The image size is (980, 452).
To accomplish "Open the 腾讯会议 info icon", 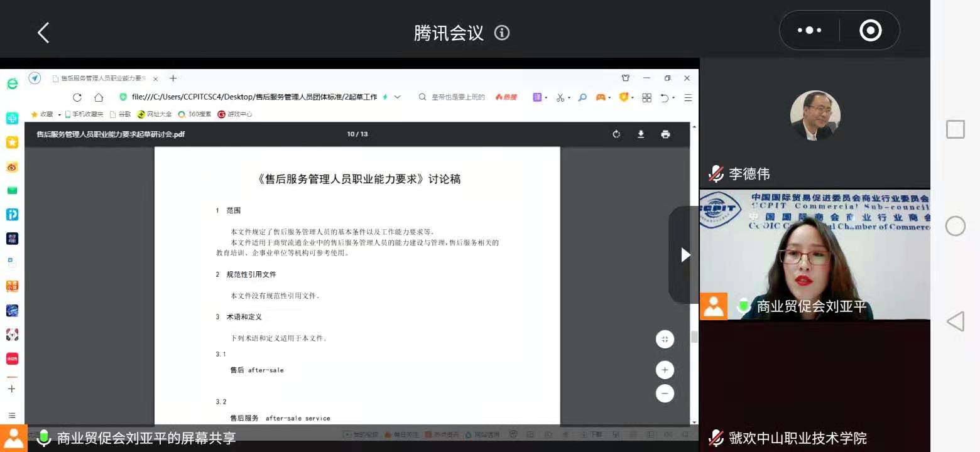I will click(502, 33).
